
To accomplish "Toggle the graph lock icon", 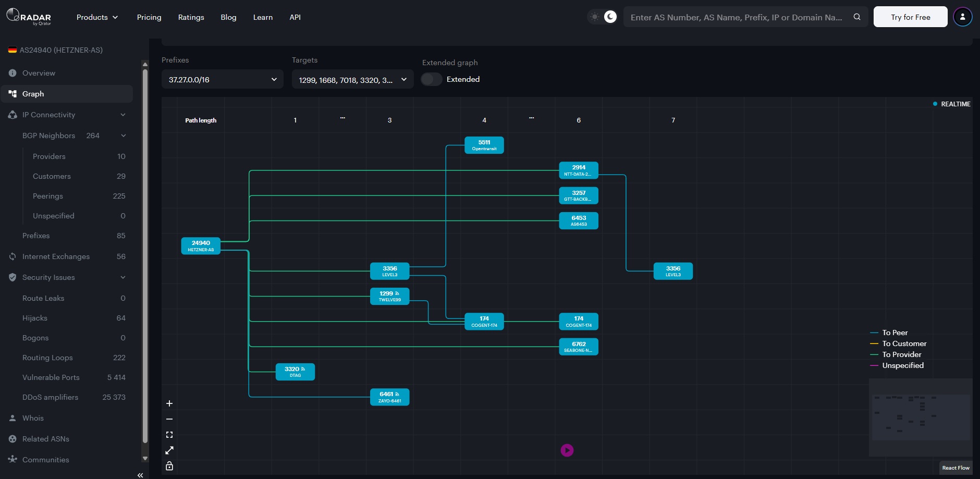I will tap(169, 466).
